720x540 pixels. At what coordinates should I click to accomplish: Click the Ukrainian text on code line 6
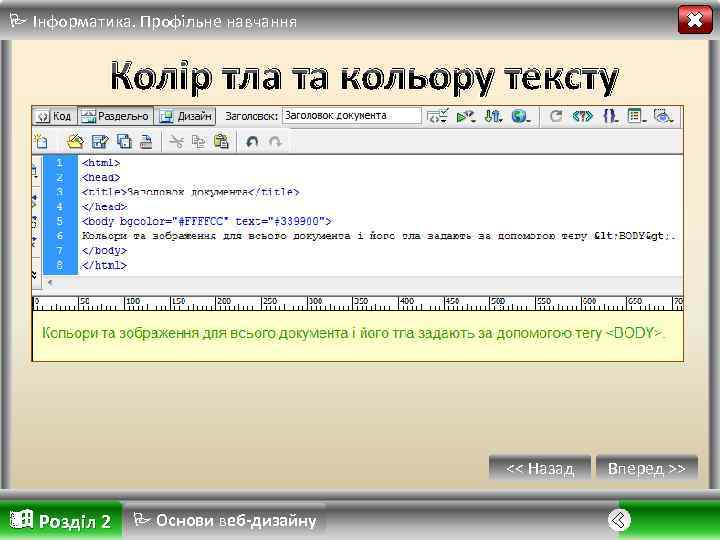tap(379, 236)
